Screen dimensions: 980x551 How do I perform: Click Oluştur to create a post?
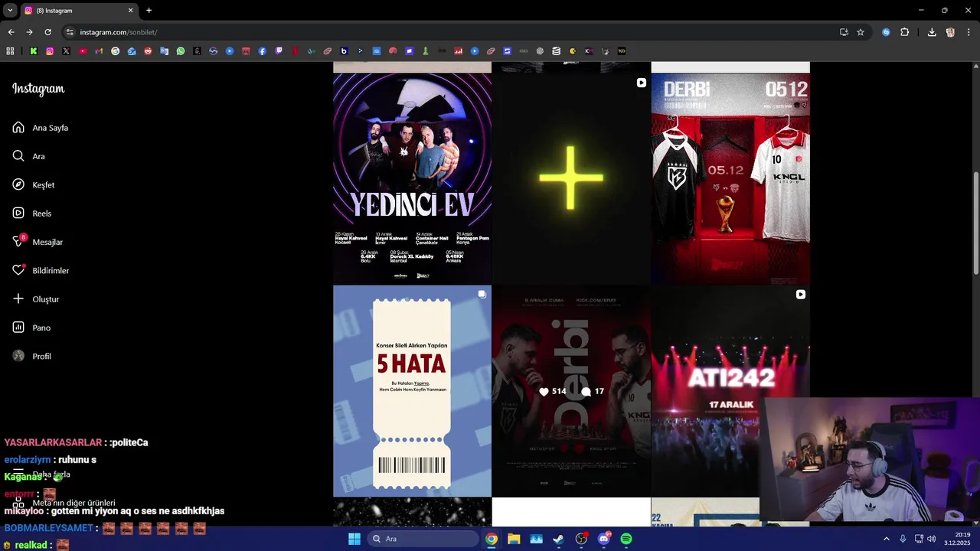point(36,299)
